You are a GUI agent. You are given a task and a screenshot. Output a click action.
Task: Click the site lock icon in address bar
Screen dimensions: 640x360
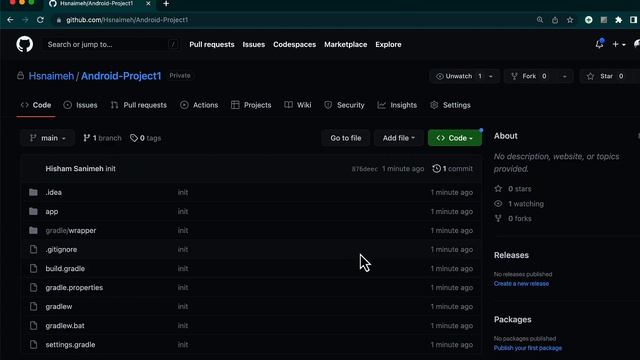(59, 20)
